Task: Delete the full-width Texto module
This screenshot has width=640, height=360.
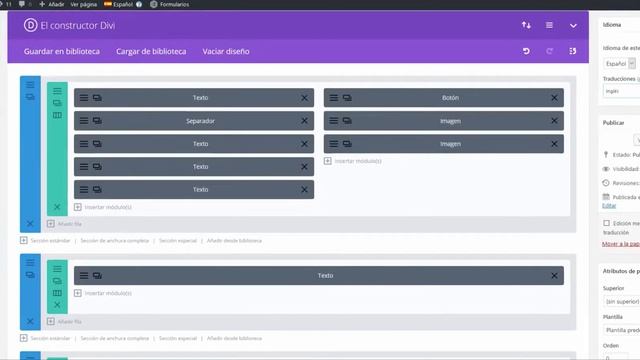Action: click(554, 276)
